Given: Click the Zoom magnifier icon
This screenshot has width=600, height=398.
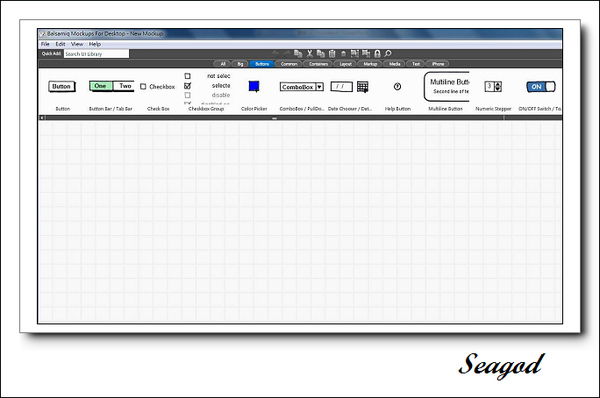Looking at the screenshot, I should pyautogui.click(x=388, y=54).
